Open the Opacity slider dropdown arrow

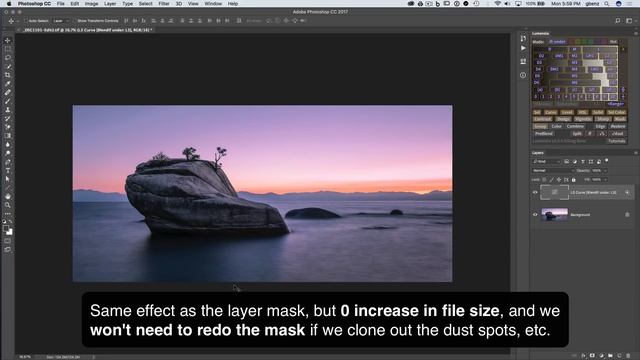[x=606, y=171]
